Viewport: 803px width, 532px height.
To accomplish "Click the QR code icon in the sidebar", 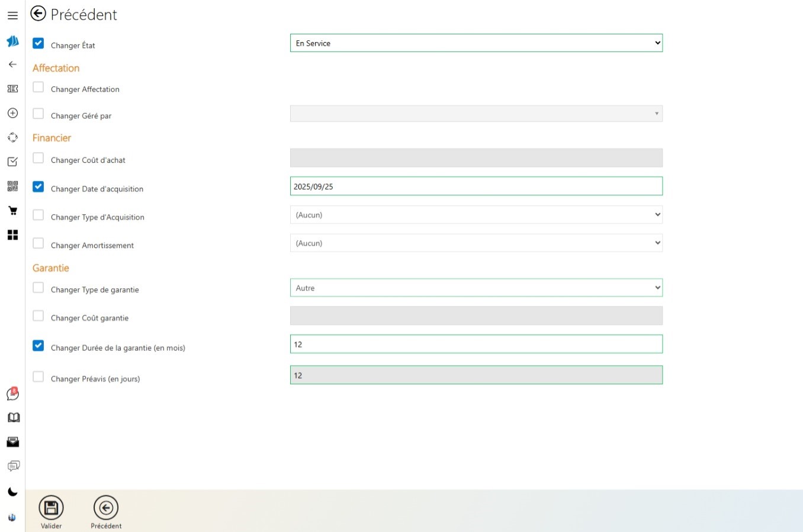I will click(x=12, y=186).
